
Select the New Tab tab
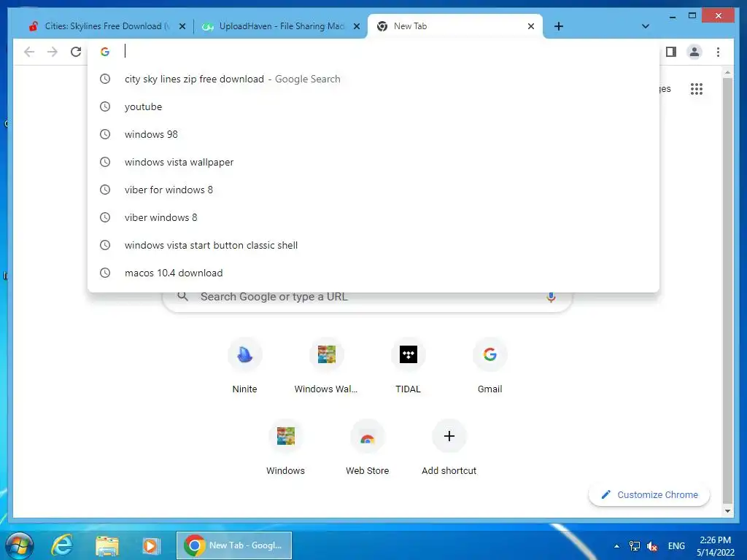click(x=455, y=26)
